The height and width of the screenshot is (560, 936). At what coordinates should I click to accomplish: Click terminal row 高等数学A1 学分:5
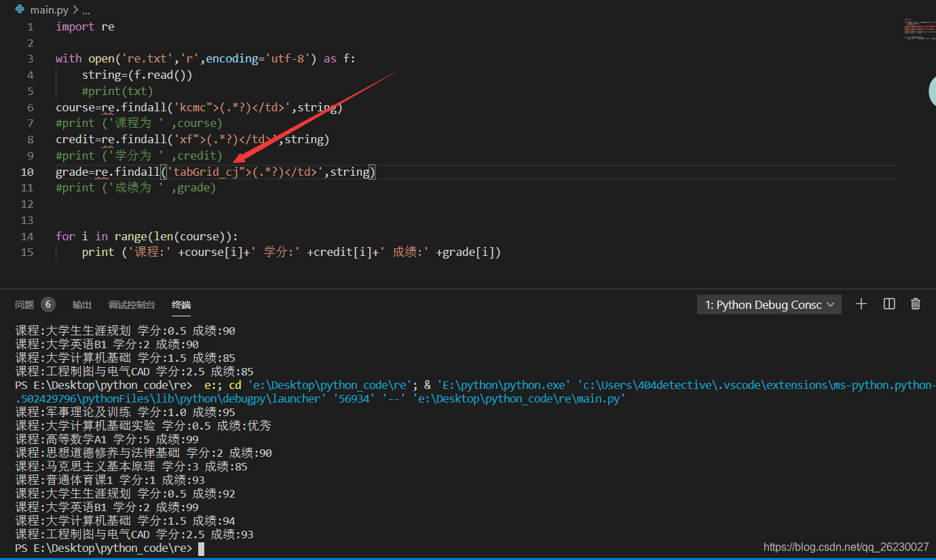pyautogui.click(x=107, y=439)
